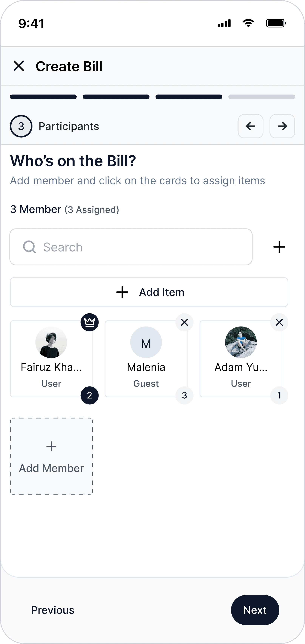Screen dimensions: 305x644
Task: Go to previous step with left arrow
Action: click(x=250, y=126)
